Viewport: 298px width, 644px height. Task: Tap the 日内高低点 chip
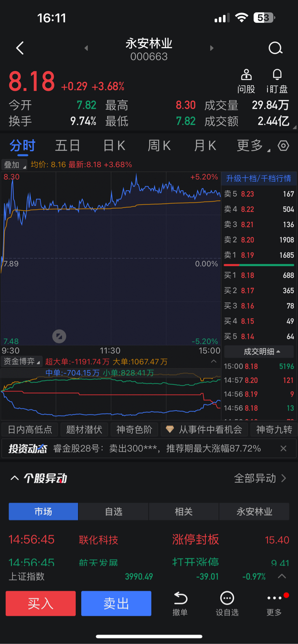pos(30,429)
